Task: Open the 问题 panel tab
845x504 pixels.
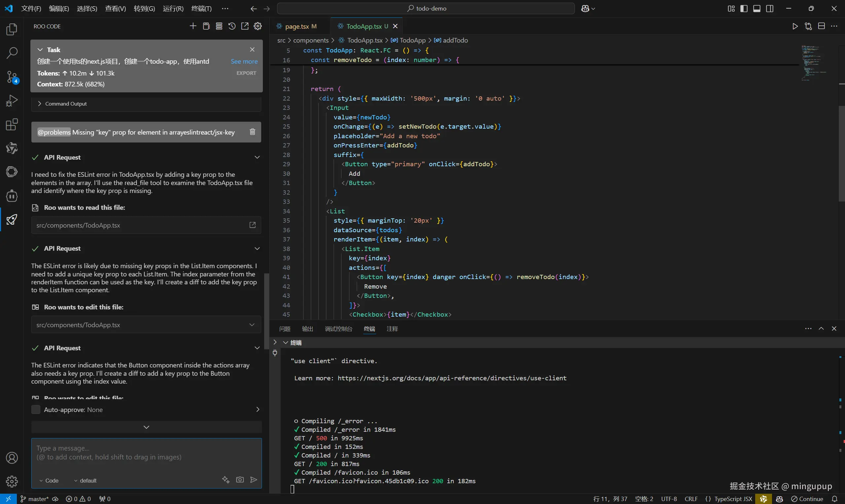Action: click(285, 329)
